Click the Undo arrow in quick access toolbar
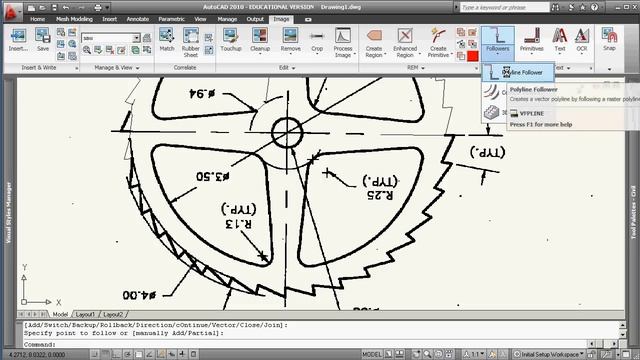 tap(66, 7)
